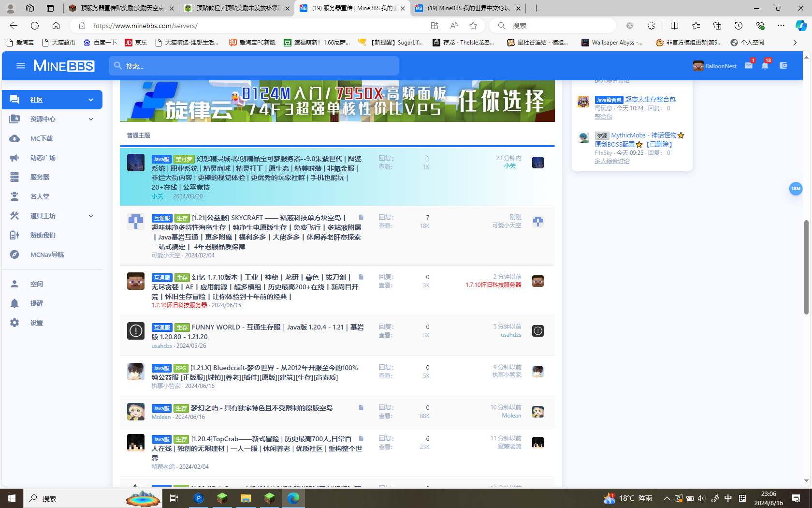This screenshot has height=508, width=812.
Task: Show more bookmarks bar overflow chevron
Action: [795, 43]
